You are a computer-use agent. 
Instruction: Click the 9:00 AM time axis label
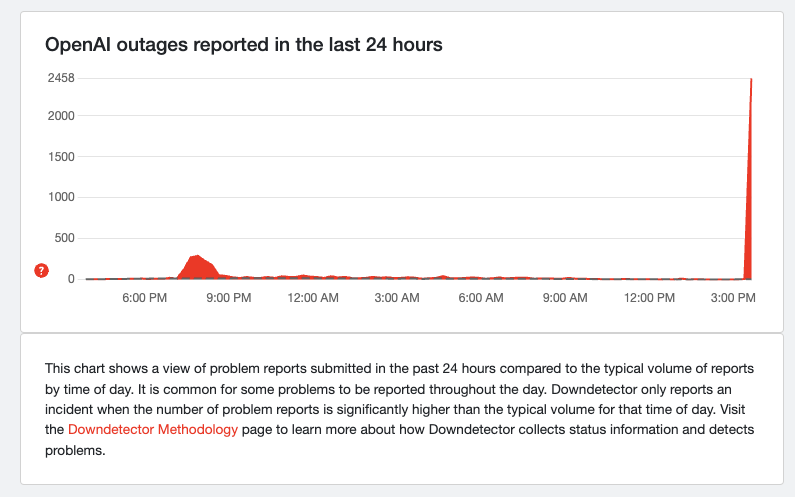click(x=564, y=297)
